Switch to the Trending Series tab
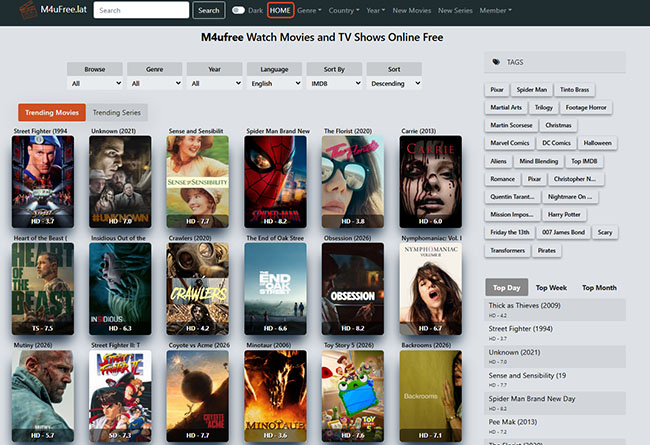The height and width of the screenshot is (445, 650). [x=117, y=112]
